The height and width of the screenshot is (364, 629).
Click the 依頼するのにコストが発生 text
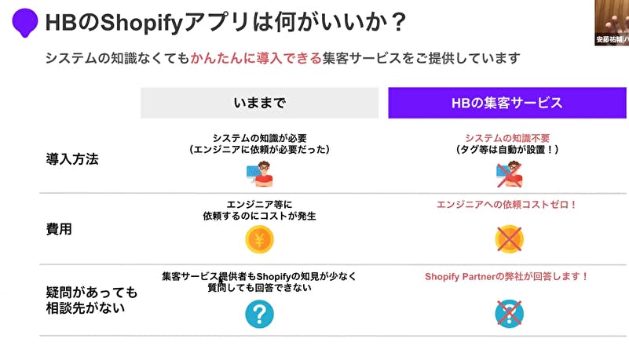tap(260, 216)
